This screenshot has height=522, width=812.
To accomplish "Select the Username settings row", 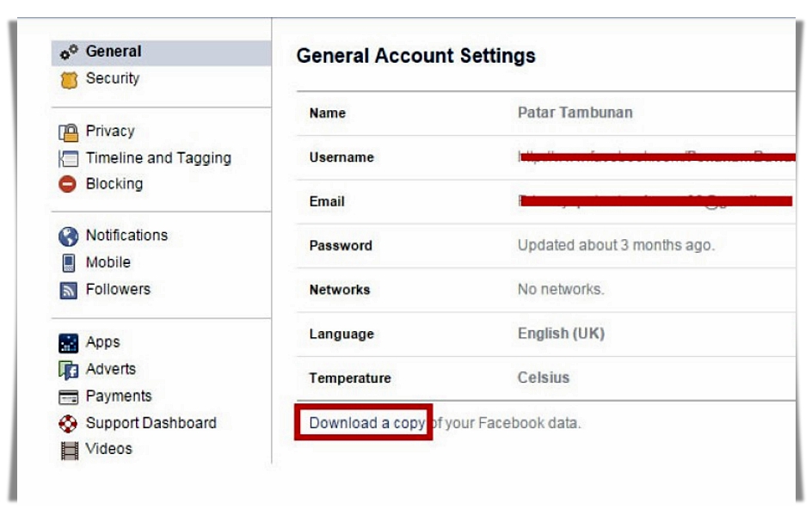I will pos(546,157).
